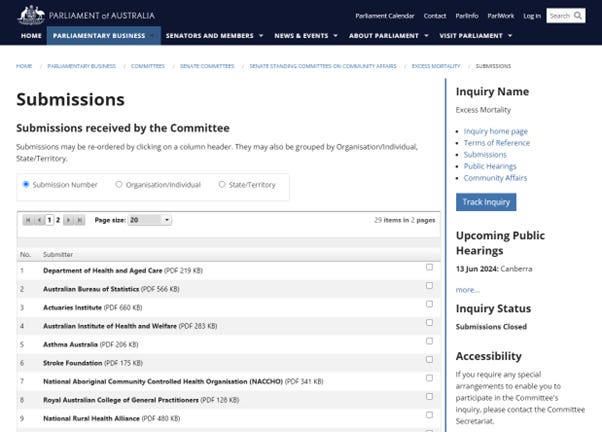The width and height of the screenshot is (602, 432).
Task: Open the News & Events nav item
Action: click(301, 36)
